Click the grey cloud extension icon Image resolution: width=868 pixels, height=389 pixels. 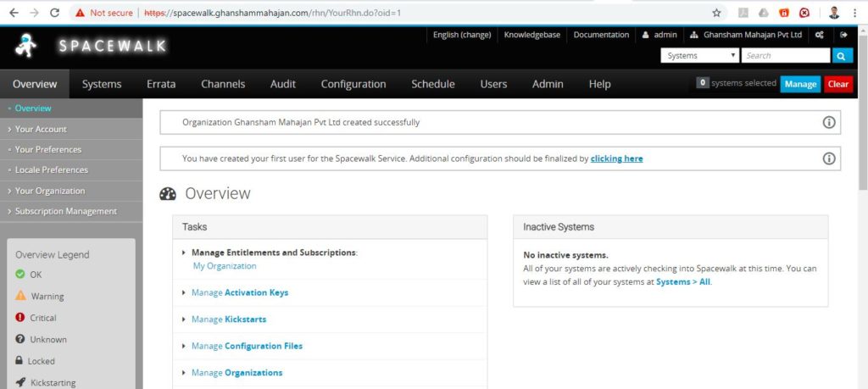764,13
